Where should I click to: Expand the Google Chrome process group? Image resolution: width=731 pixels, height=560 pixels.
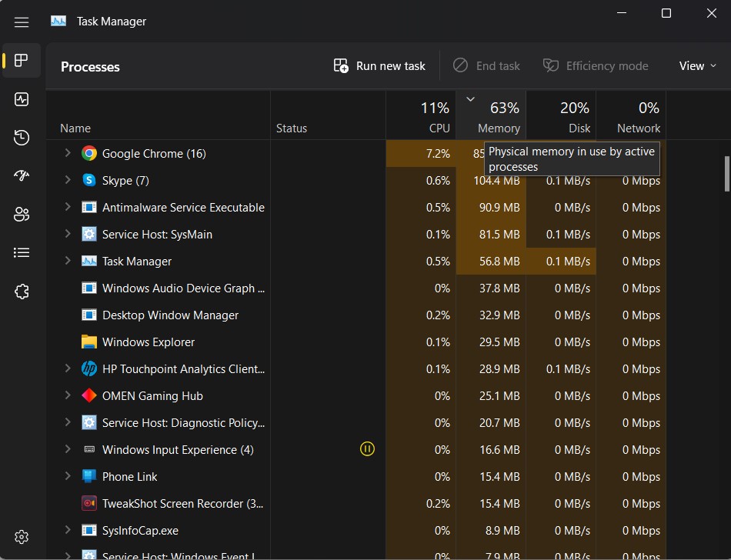(x=67, y=153)
